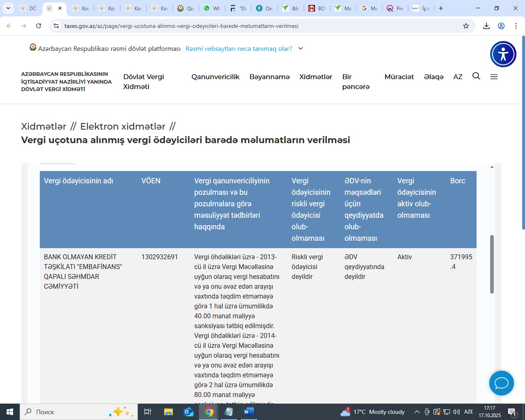Viewport: 525px width, 420px height.
Task: Show hidden system tray icons
Action: coord(417,412)
